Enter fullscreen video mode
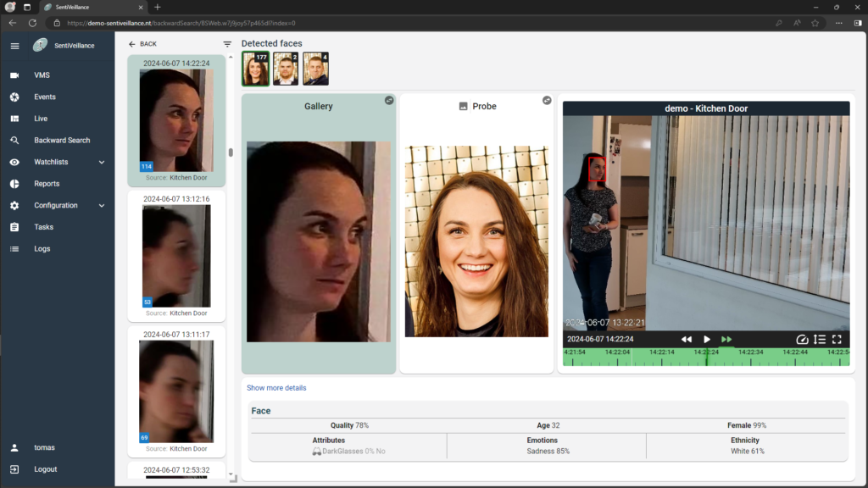The height and width of the screenshot is (488, 868). [x=837, y=339]
